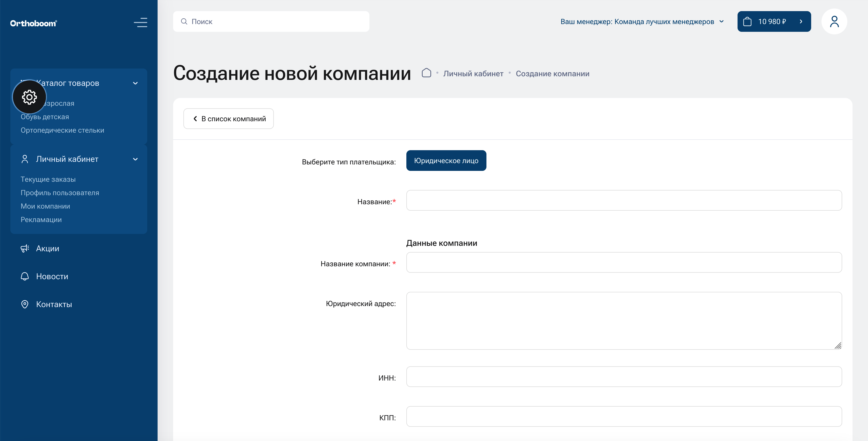The width and height of the screenshot is (868, 441).
Task: Open the Новости bell icon
Action: tap(25, 276)
